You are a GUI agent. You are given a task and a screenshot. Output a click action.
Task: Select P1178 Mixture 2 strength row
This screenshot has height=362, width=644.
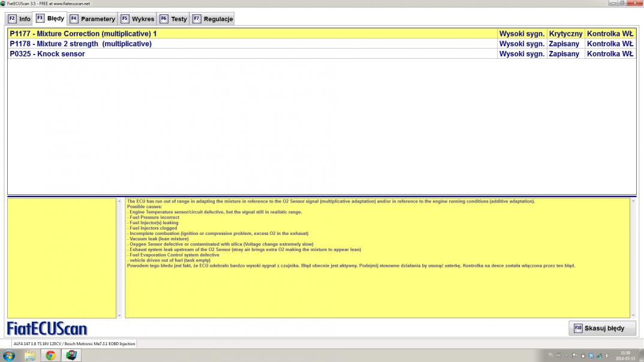(x=321, y=44)
